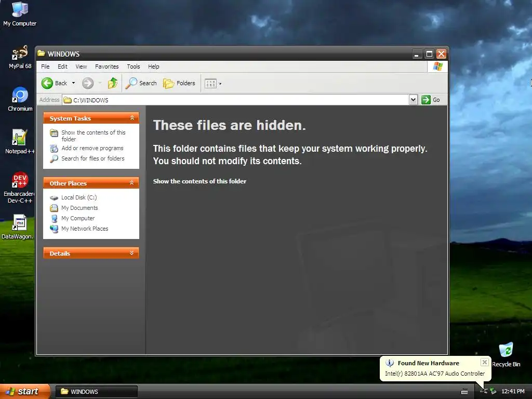532x399 pixels.
Task: Go to Local Disk (C:)
Action: (73, 197)
